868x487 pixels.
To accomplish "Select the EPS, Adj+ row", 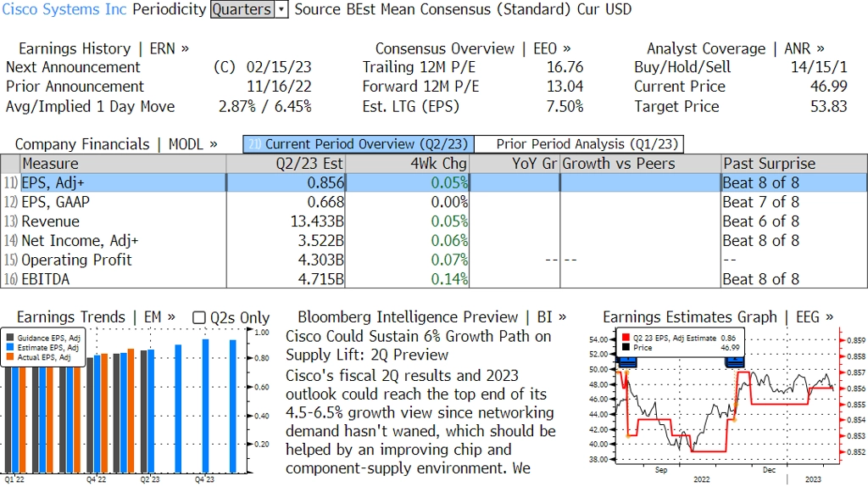I will (x=434, y=182).
